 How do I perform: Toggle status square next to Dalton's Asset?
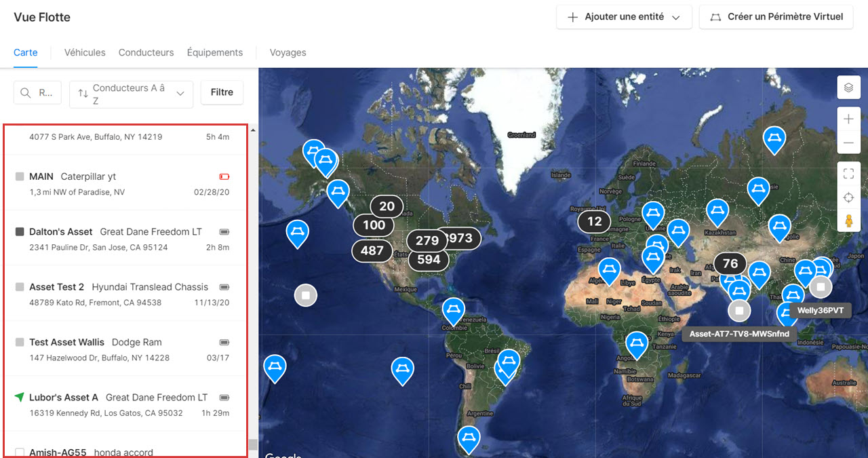click(20, 231)
